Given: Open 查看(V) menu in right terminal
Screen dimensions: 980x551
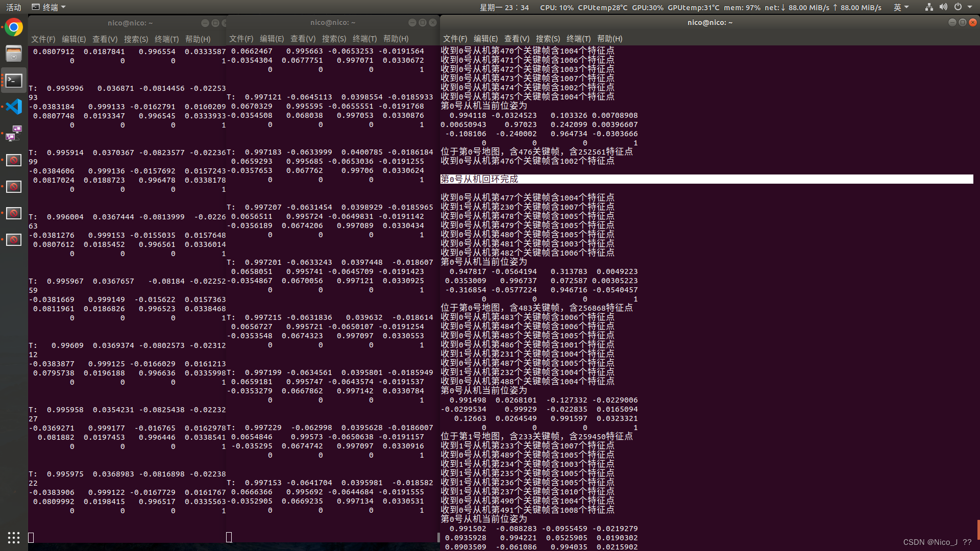Looking at the screenshot, I should [517, 38].
